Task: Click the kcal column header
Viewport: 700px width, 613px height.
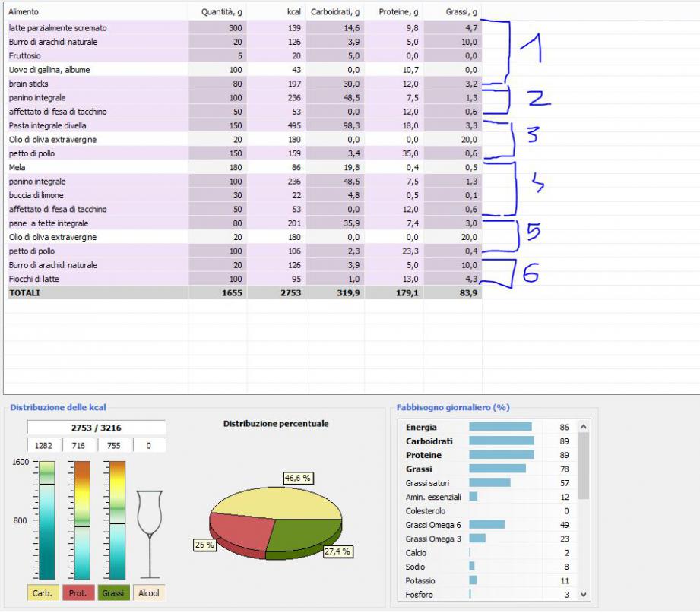Action: tap(276, 12)
